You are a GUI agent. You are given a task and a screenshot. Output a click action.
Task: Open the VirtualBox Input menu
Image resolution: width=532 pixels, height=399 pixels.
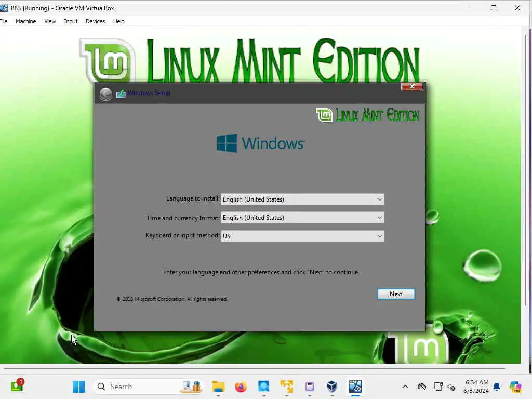71,21
